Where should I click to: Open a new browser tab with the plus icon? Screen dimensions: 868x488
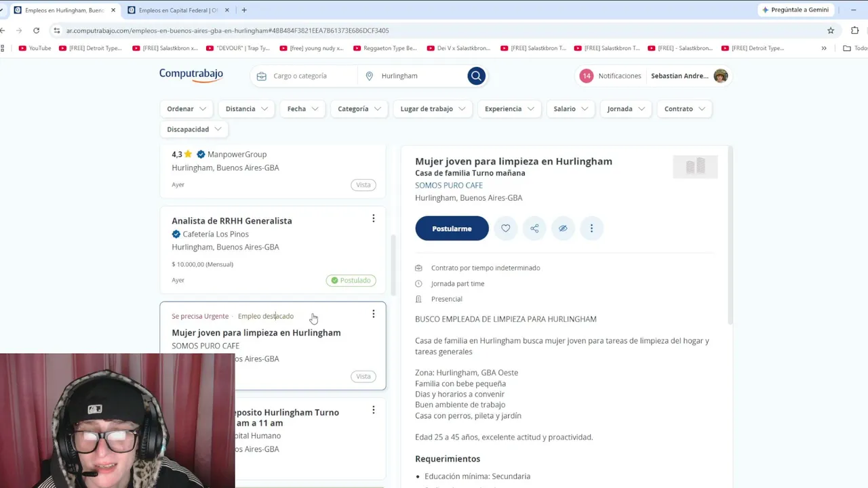pyautogui.click(x=244, y=10)
